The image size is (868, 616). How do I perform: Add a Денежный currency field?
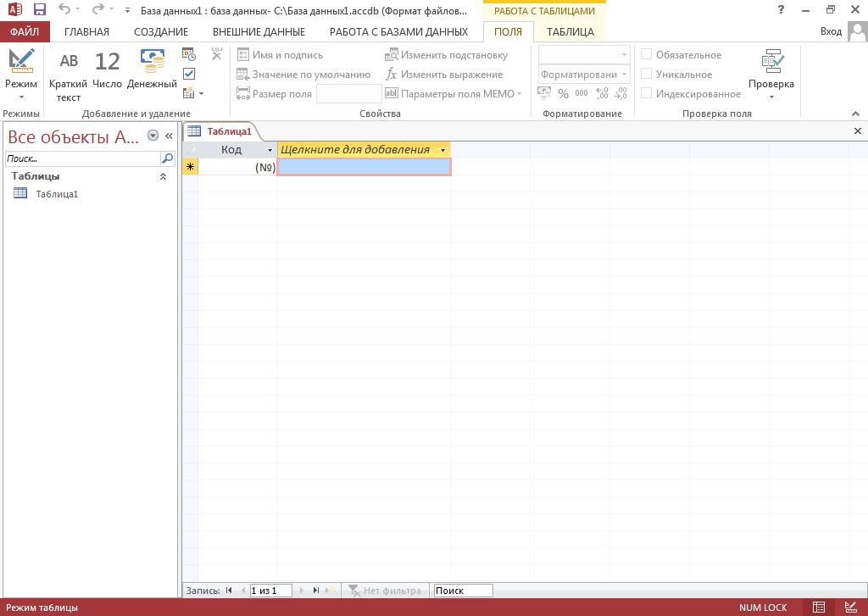(153, 75)
